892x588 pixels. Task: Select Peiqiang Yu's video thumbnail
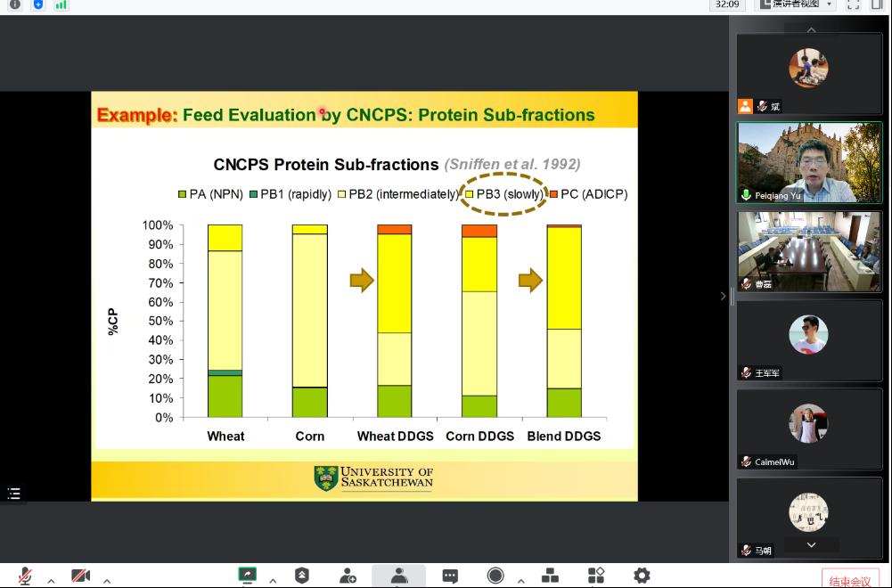(x=809, y=163)
